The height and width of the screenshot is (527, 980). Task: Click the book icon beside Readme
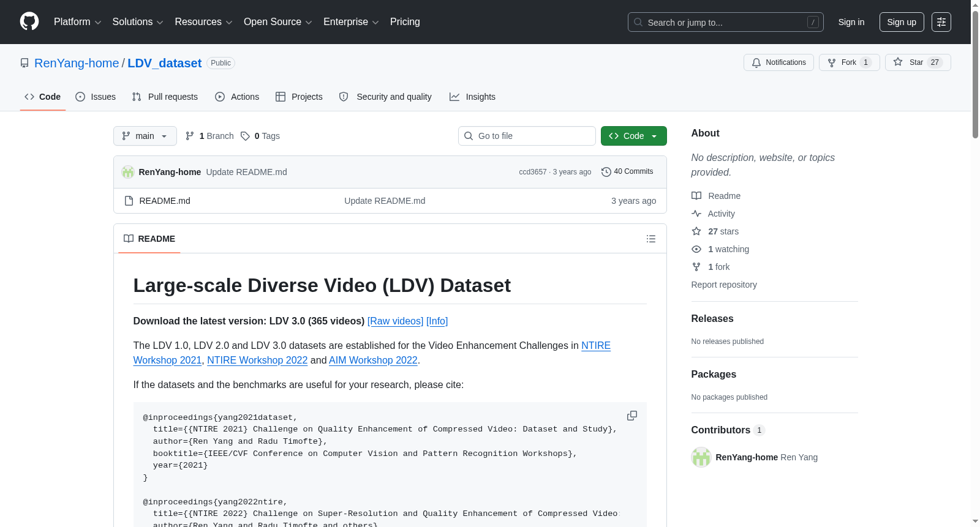tap(696, 196)
